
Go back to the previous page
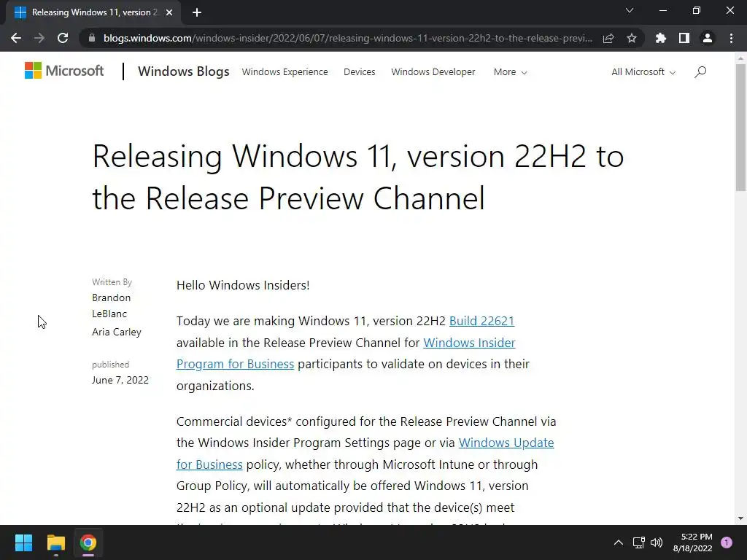(x=16, y=38)
